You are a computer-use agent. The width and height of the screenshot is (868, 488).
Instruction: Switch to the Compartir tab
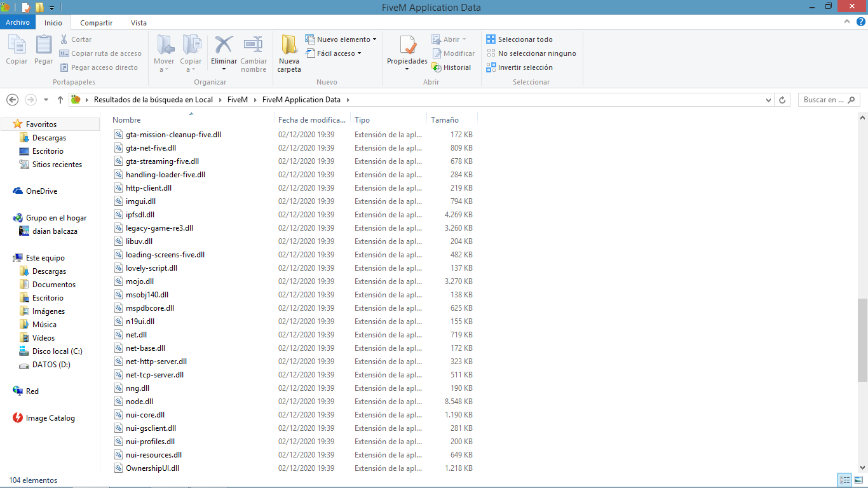tap(97, 22)
